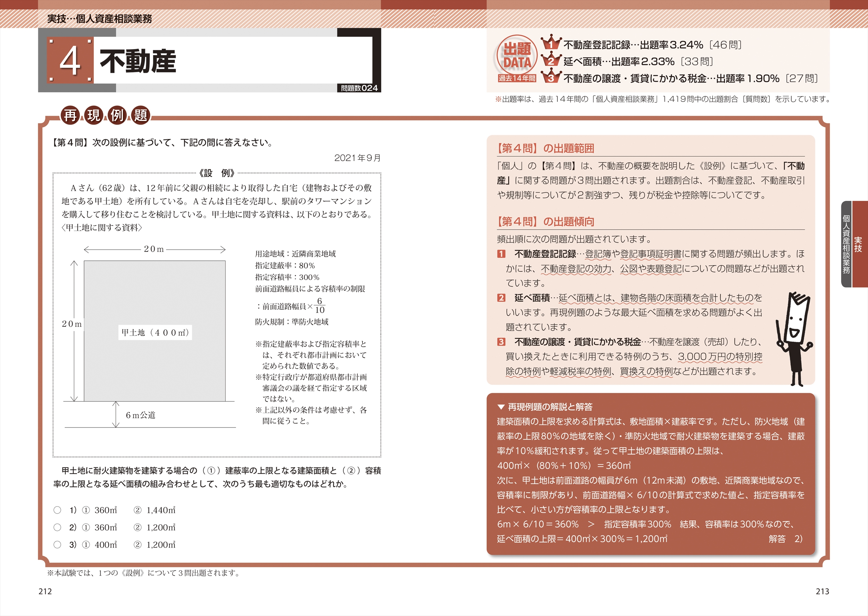
Task: Select radio button for answer option 2)
Action: (57, 527)
